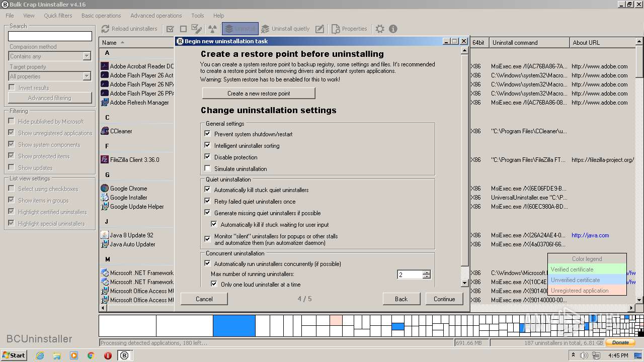Click the Continue button
The height and width of the screenshot is (362, 644).
444,299
